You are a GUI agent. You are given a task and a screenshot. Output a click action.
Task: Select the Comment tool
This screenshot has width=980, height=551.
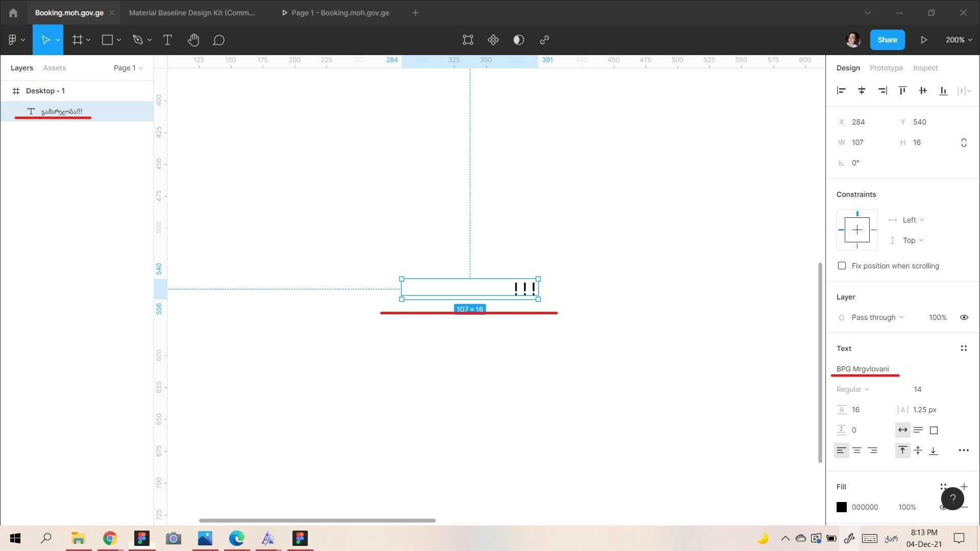tap(219, 40)
